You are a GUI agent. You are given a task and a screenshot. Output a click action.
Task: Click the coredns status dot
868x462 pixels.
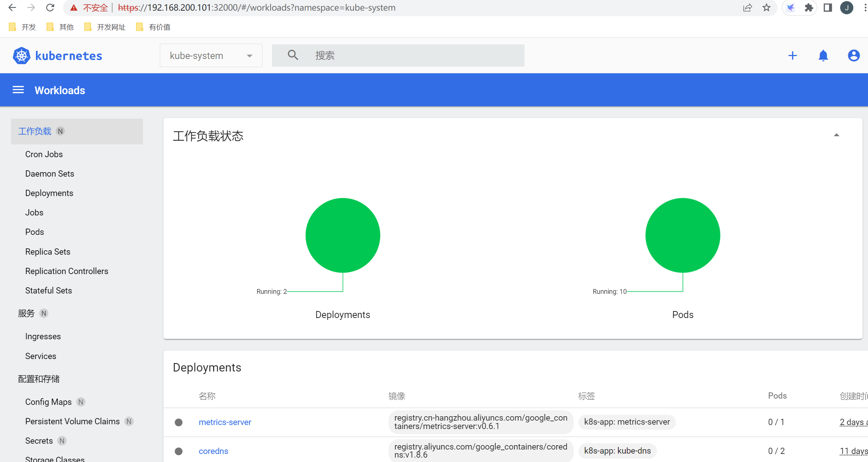pos(179,451)
